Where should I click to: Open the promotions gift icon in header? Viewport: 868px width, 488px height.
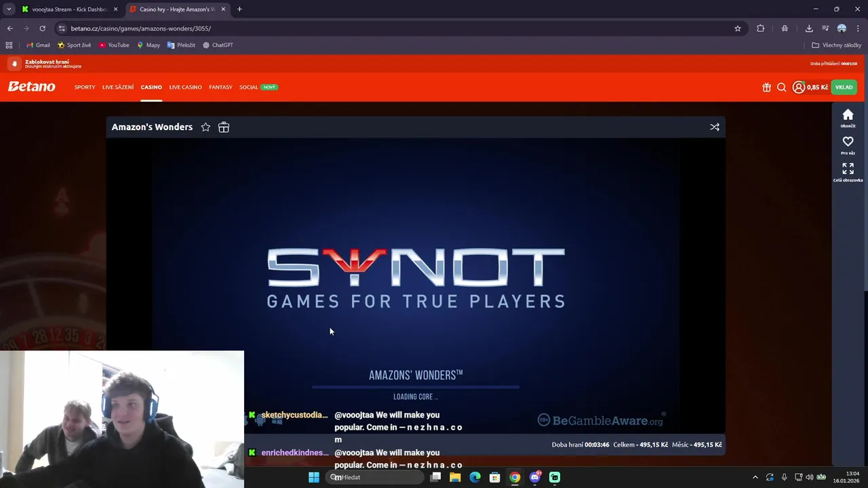click(x=766, y=87)
